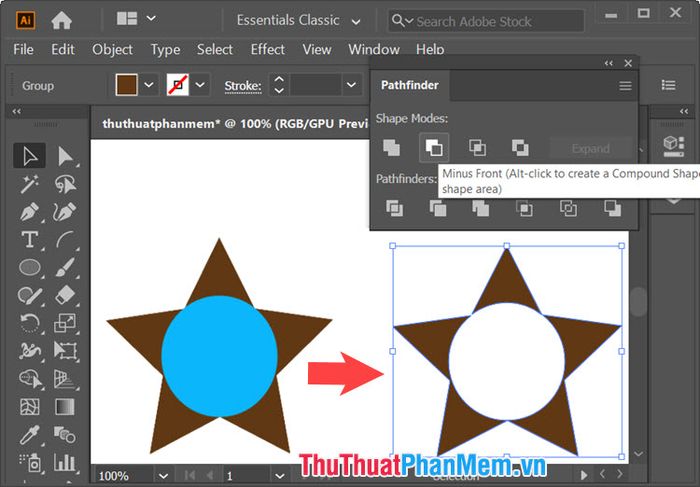700x487 pixels.
Task: Switch to the Pathfinder tab
Action: [410, 85]
